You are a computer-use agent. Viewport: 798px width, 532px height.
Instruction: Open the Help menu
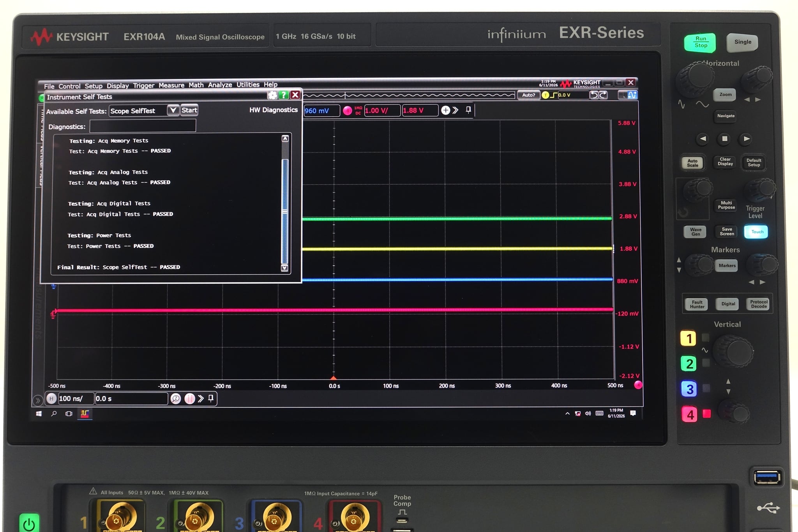pos(270,84)
